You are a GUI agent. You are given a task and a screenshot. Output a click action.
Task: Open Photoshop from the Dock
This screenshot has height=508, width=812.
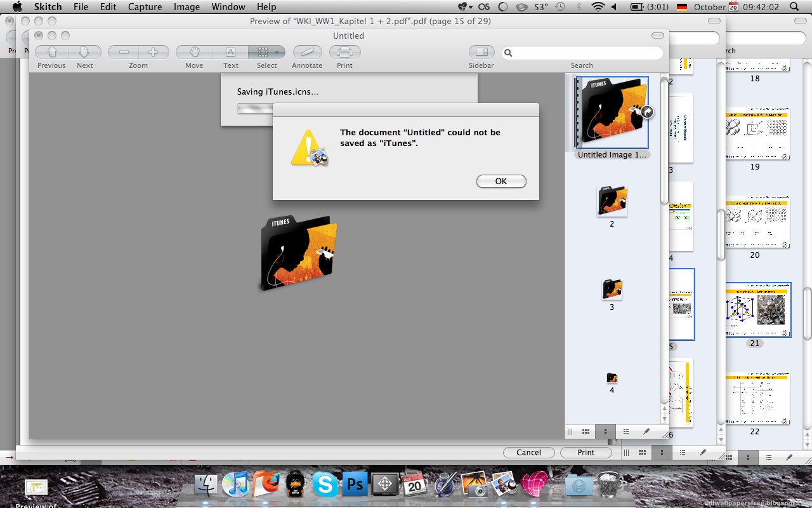tap(355, 485)
